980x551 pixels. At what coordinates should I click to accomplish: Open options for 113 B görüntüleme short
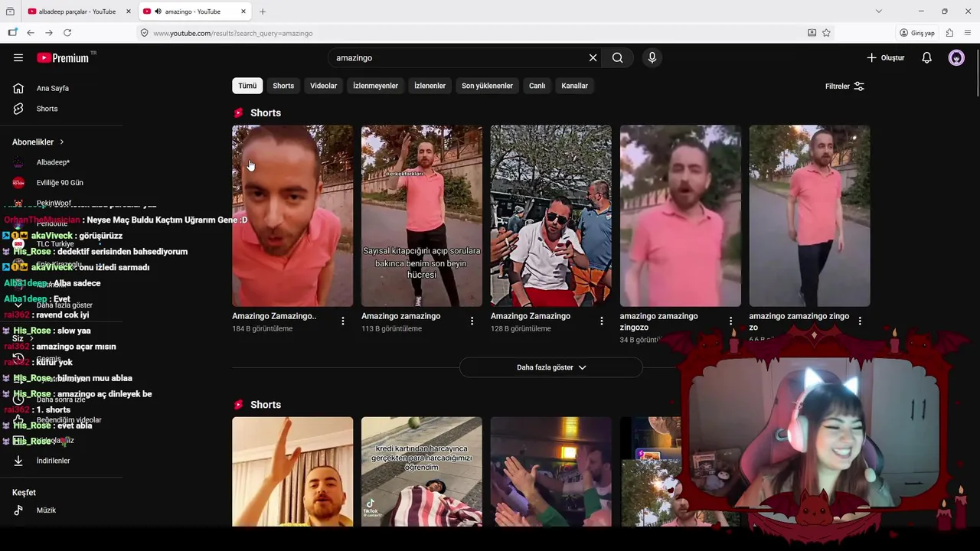pyautogui.click(x=472, y=321)
